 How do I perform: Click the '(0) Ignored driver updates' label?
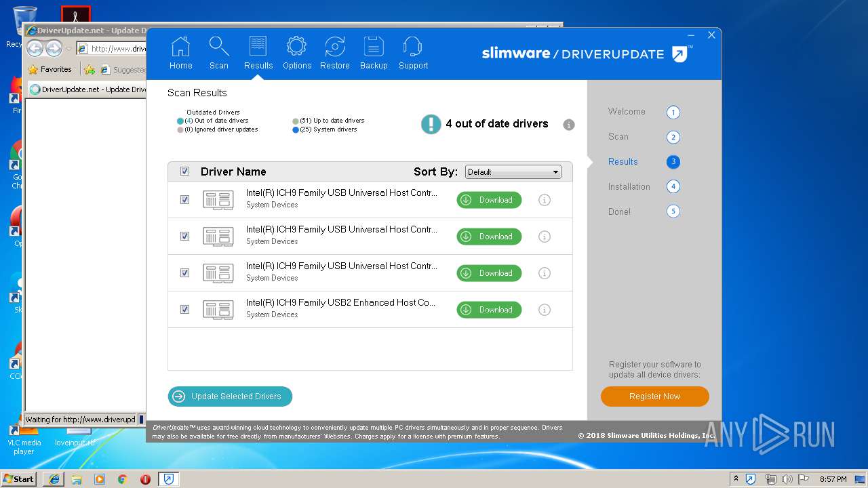point(221,129)
